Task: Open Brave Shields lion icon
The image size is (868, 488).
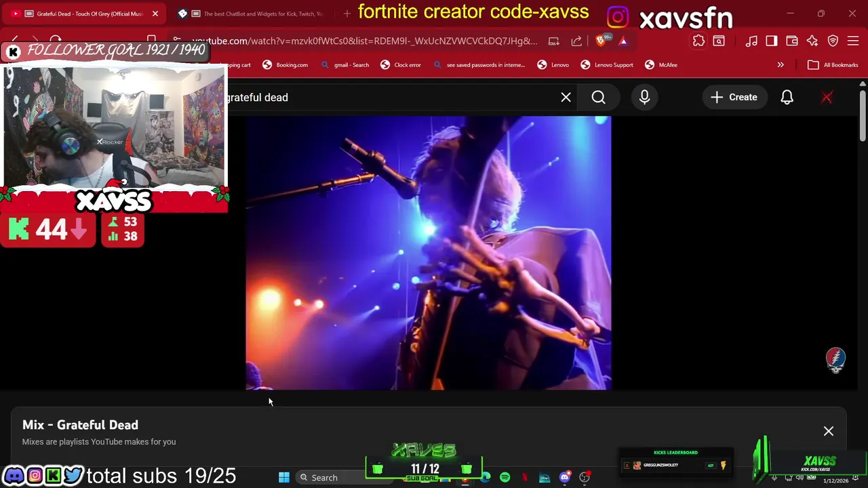Action: (601, 41)
